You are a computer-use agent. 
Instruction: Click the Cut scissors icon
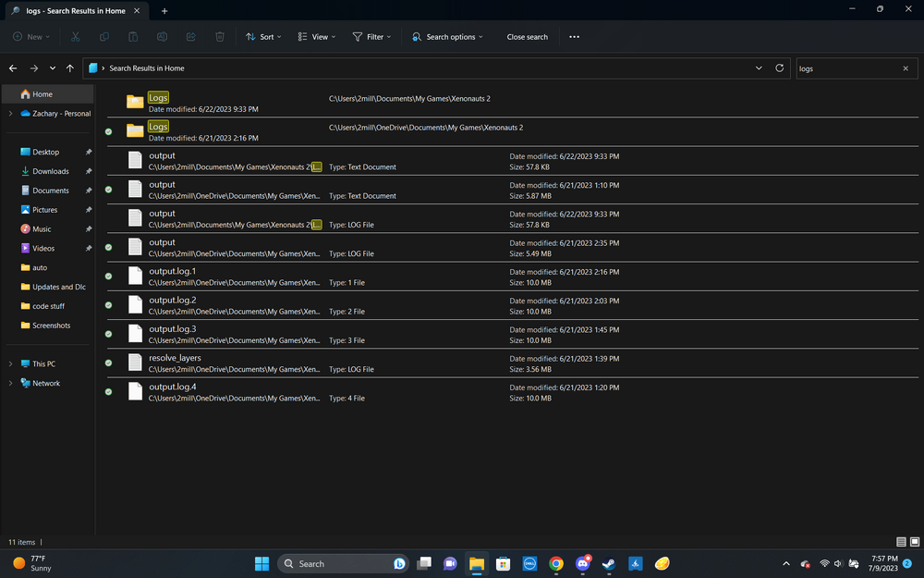[x=76, y=37]
